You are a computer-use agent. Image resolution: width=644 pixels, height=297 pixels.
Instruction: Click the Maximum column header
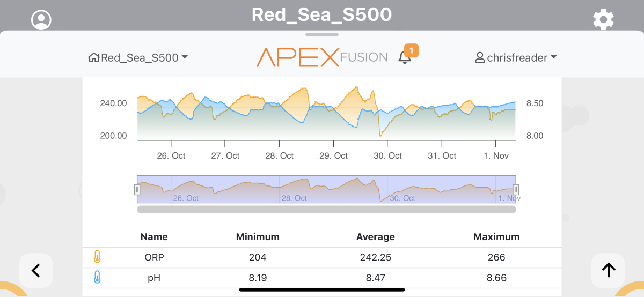pyautogui.click(x=496, y=236)
